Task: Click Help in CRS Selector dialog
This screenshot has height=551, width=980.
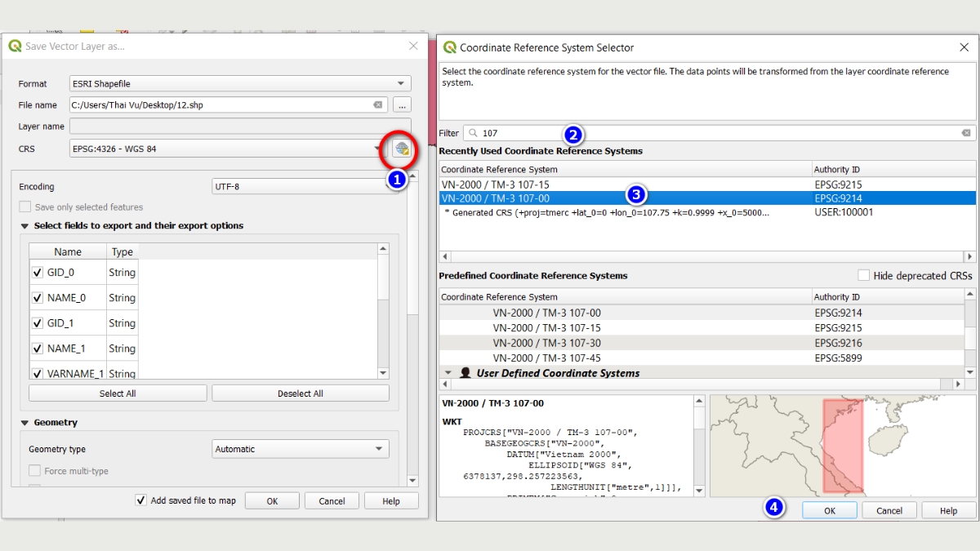Action: tap(948, 510)
